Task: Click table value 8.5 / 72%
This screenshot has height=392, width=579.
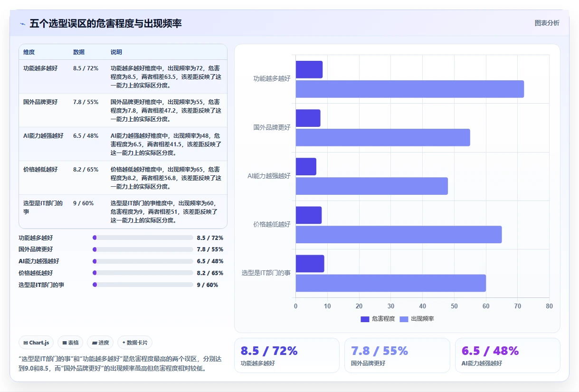Action: (x=86, y=68)
